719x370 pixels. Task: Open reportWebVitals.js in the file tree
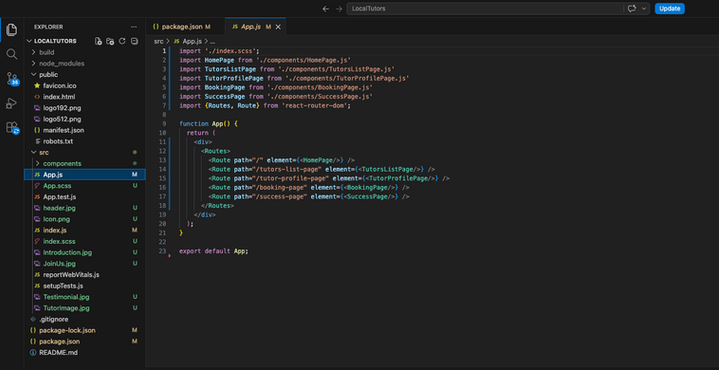point(85,275)
